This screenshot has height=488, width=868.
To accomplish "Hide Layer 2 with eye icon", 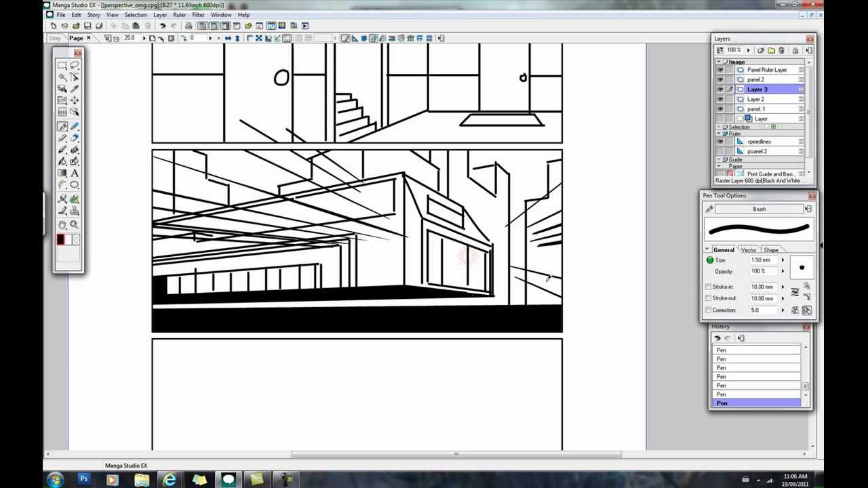I will tap(720, 99).
